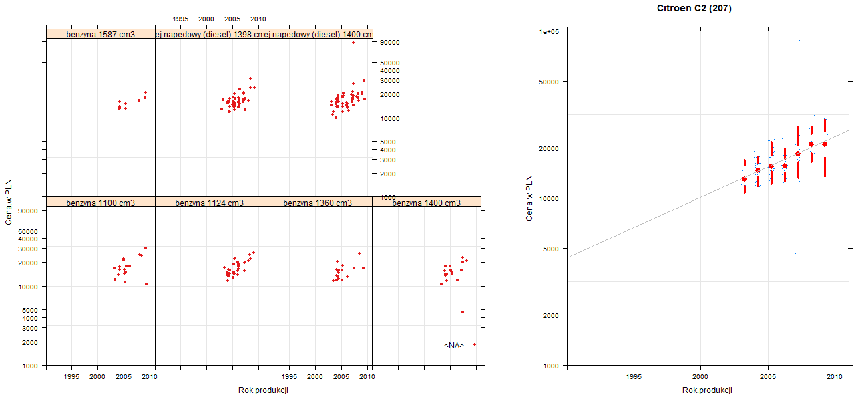The height and width of the screenshot is (401, 868).
Task: Click the "benzyna 1100 cm3" panel header
Action: (x=101, y=203)
